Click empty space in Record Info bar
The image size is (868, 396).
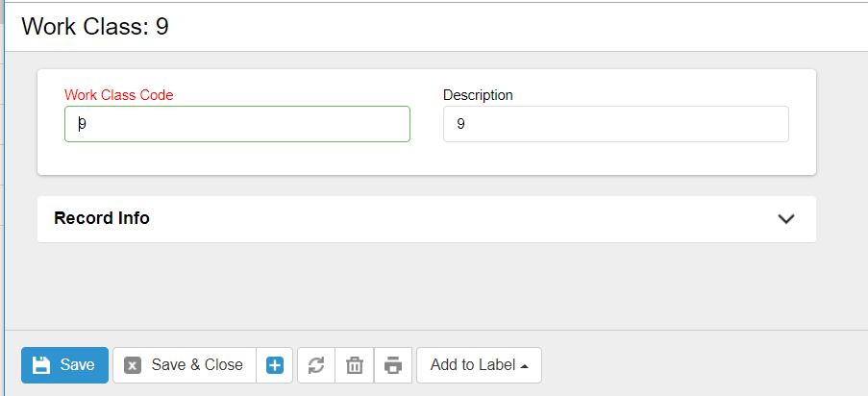click(x=461, y=218)
